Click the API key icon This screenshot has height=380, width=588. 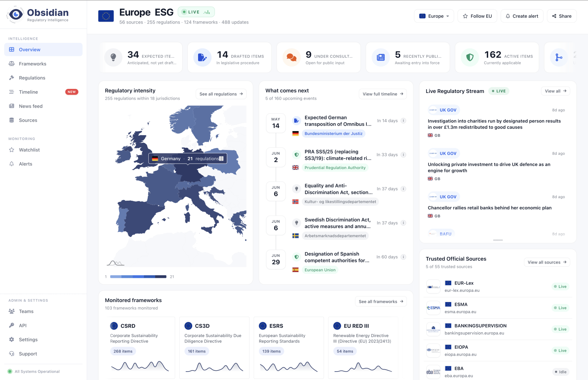click(11, 326)
